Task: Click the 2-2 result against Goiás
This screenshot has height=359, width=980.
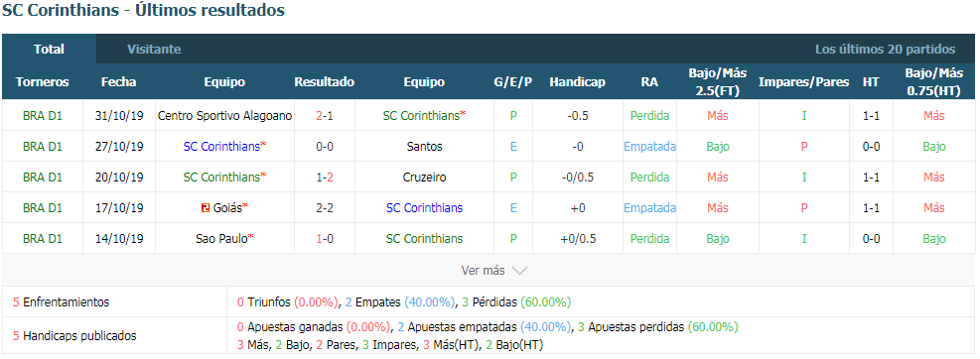Action: point(325,208)
